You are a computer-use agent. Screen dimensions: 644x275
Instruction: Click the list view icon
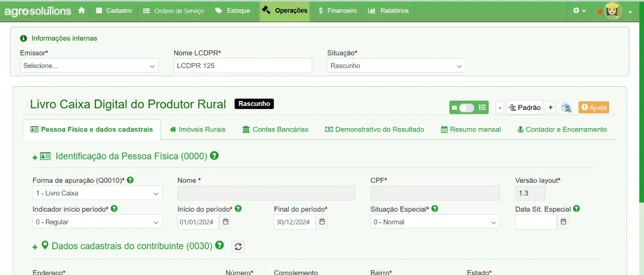point(482,108)
